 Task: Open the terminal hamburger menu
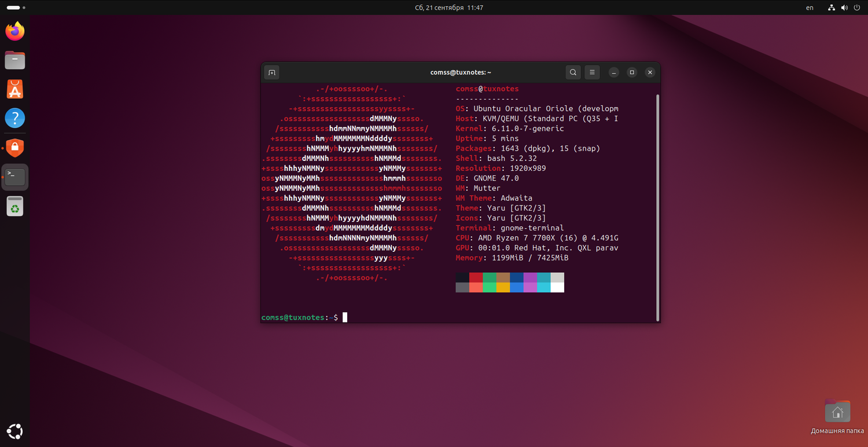coord(591,72)
